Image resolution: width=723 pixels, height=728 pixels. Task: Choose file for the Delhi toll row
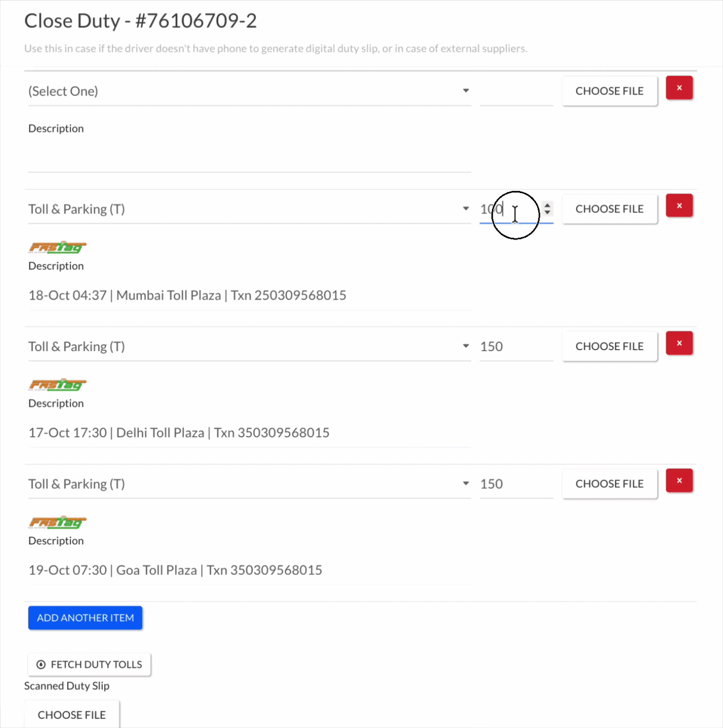tap(609, 346)
